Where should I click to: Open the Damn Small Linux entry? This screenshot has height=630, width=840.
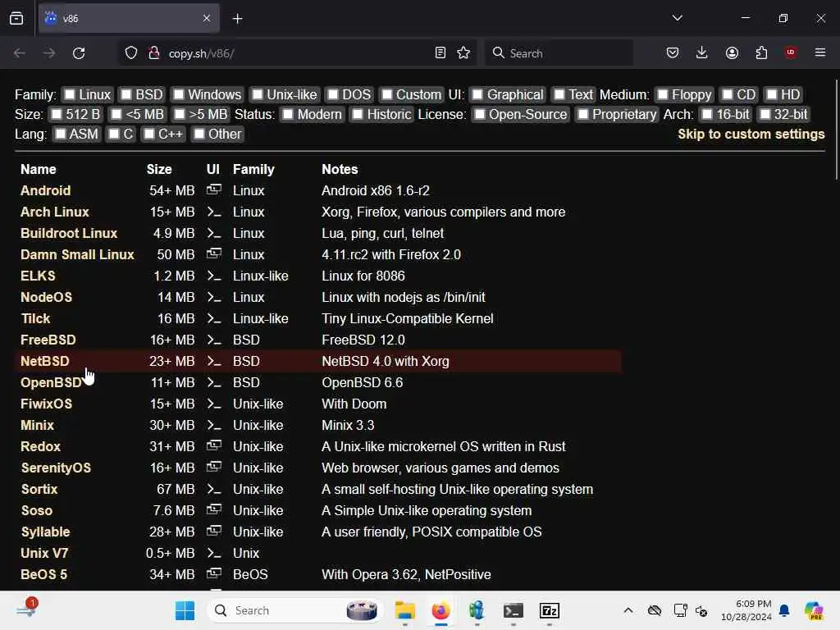tap(77, 254)
